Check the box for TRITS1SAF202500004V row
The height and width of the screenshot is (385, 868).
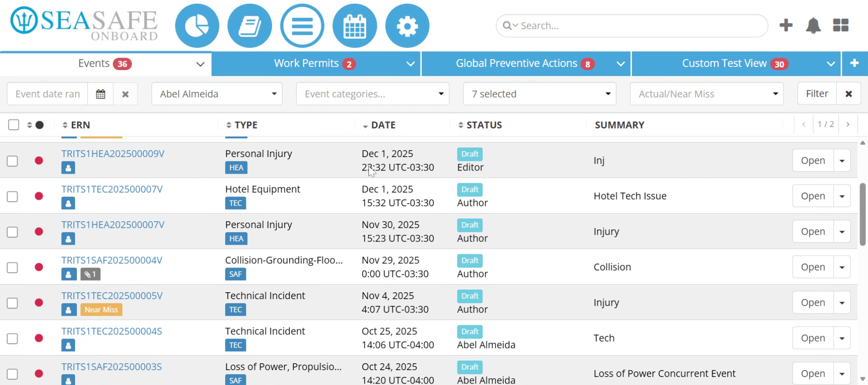coord(13,267)
